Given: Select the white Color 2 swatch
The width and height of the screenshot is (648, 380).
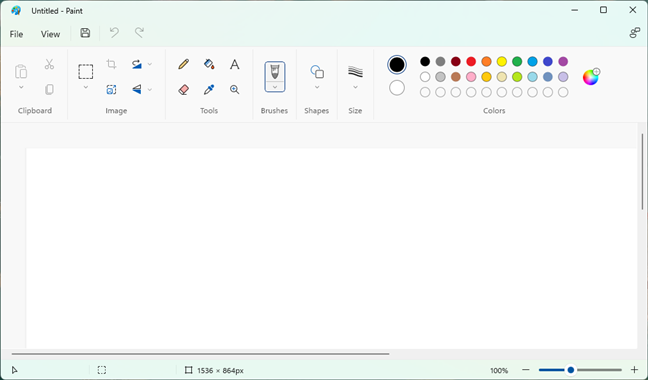Looking at the screenshot, I should 397,88.
